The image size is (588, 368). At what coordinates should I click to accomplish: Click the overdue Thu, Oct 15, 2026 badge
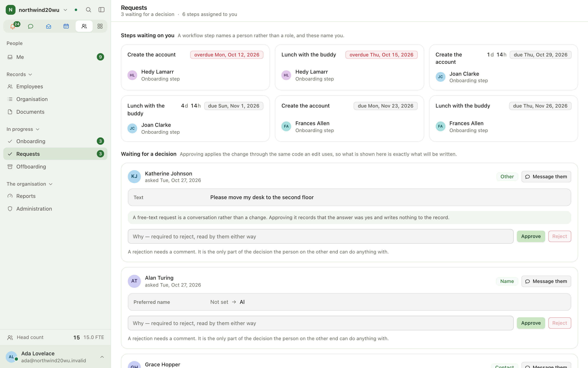coord(381,55)
